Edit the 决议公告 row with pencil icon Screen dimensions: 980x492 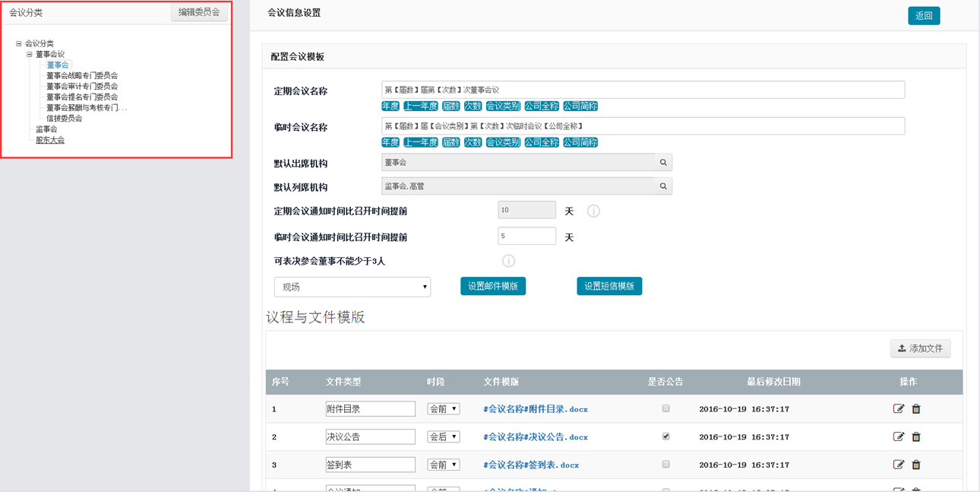[x=899, y=436]
